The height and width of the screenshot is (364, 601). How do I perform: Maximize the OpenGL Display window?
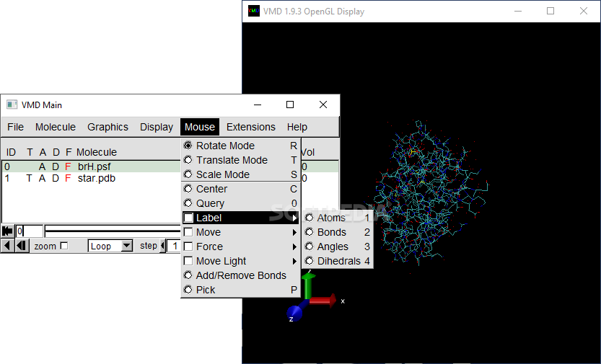[550, 11]
